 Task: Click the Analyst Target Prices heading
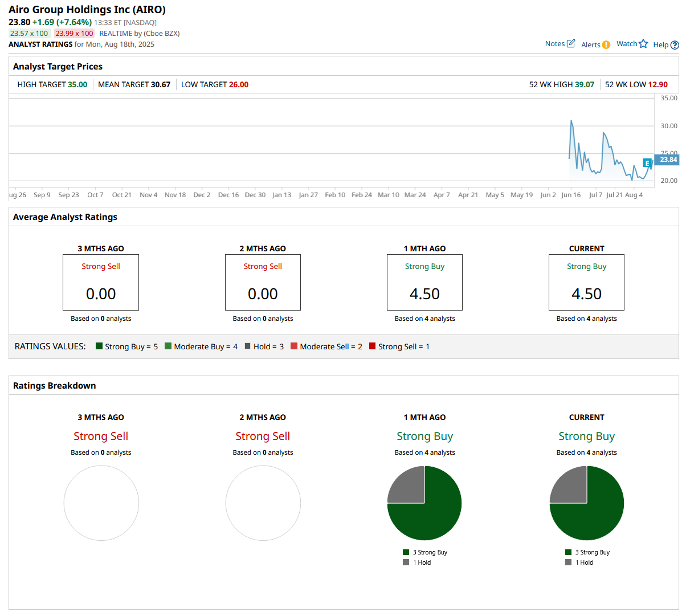coord(58,67)
